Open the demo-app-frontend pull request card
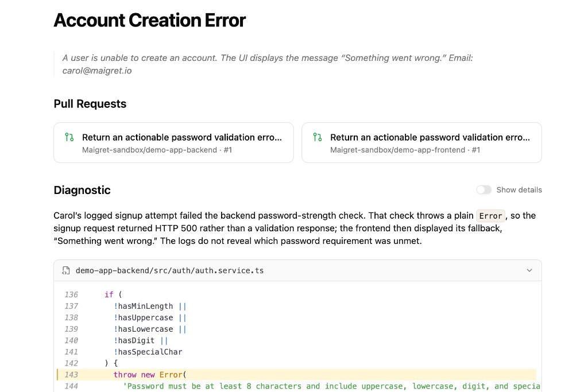This screenshot has width=588, height=392. [x=421, y=142]
